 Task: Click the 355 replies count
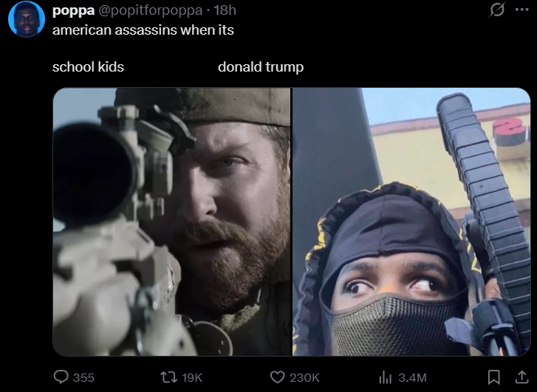(x=83, y=378)
